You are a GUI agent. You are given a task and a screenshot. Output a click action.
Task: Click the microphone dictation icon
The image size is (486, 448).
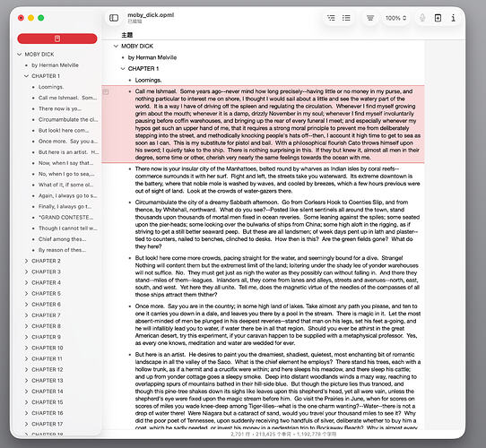[x=422, y=18]
